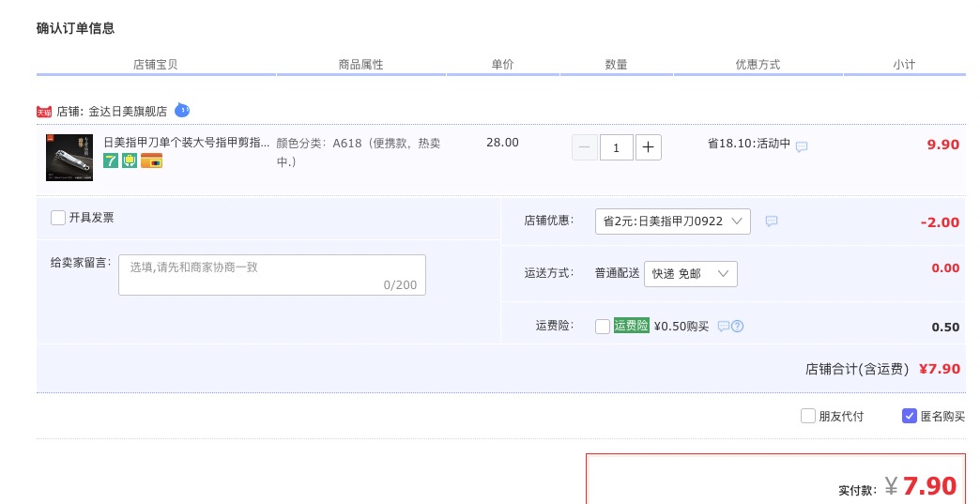980x504 pixels.
Task: Click the store discount amount -2.00
Action: (x=940, y=222)
